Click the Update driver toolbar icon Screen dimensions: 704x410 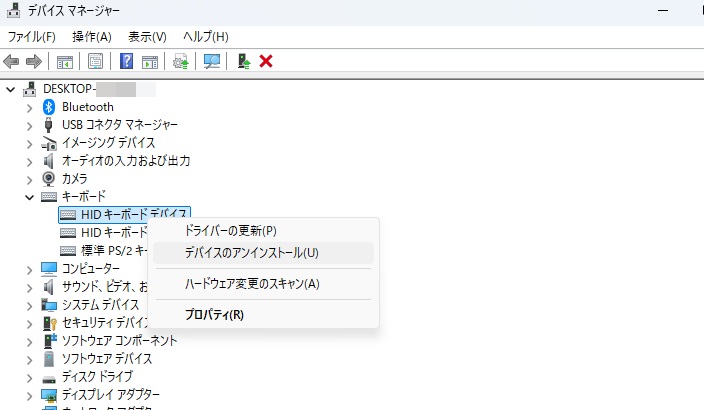pos(181,62)
